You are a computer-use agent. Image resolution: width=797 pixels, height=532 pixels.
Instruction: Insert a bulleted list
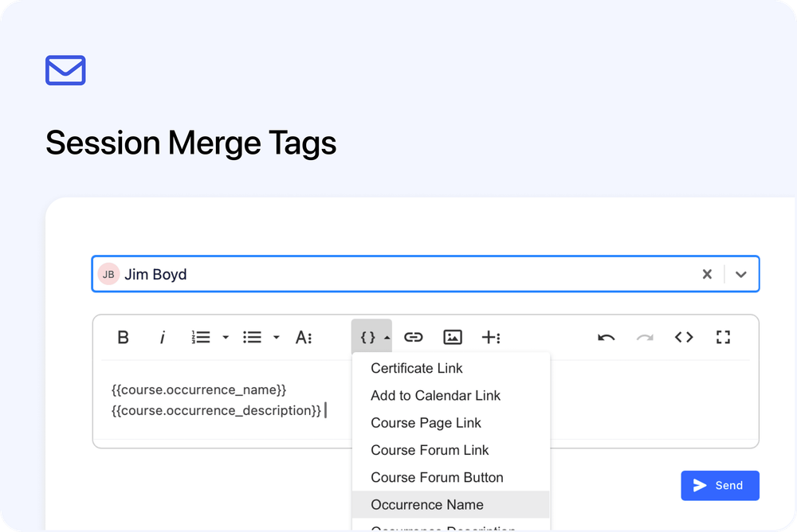[253, 337]
